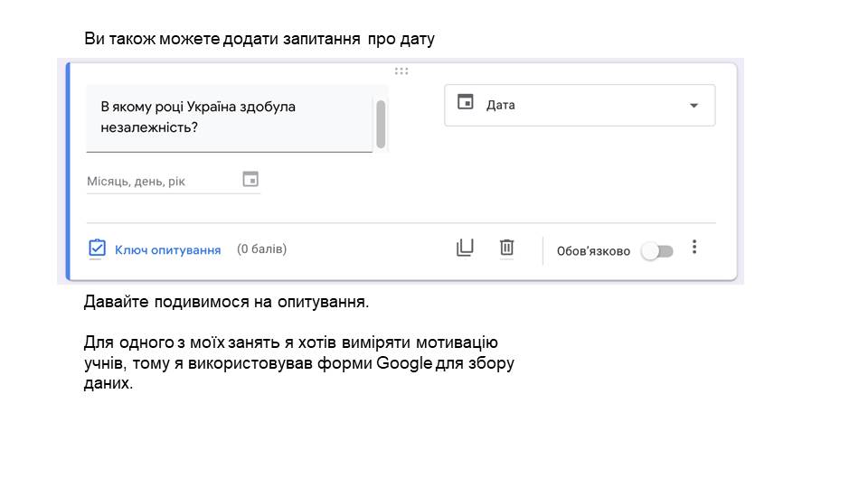Click the answer key checklist icon
Viewport: 868px width, 488px height.
(x=98, y=249)
